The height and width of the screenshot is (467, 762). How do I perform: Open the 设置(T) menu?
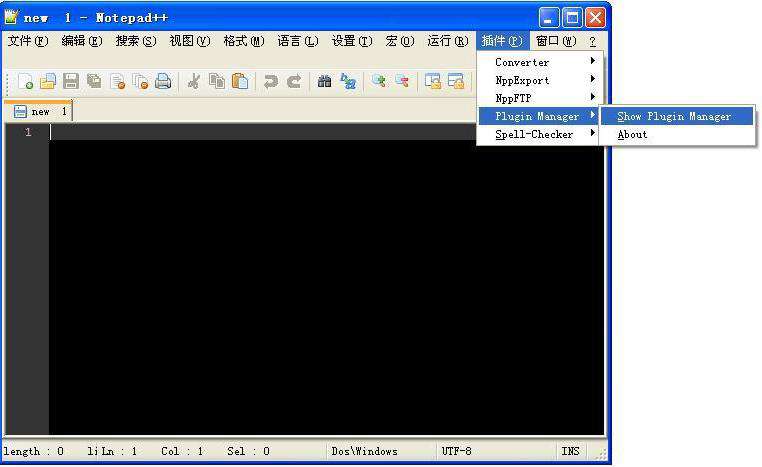point(352,41)
